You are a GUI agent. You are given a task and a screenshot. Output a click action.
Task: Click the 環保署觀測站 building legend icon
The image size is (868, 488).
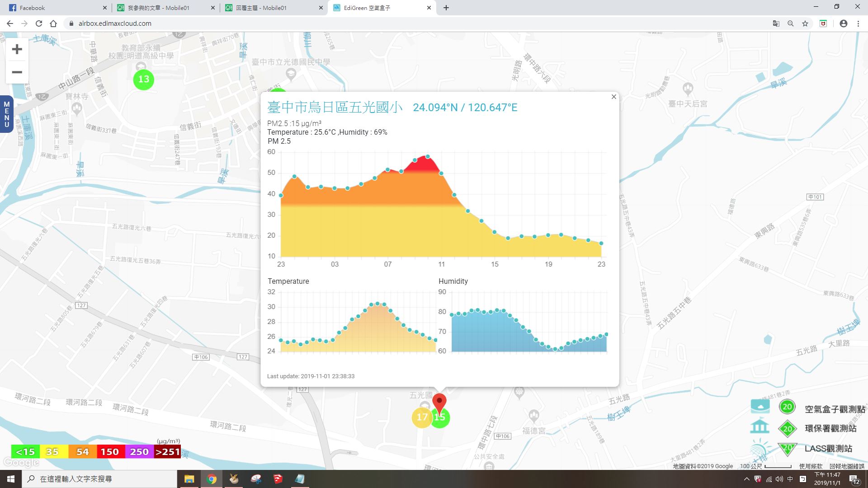pyautogui.click(x=759, y=426)
